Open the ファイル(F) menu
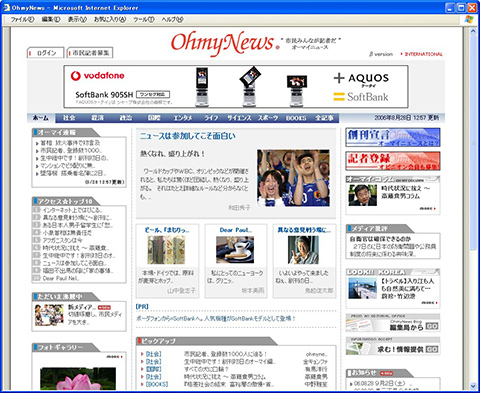 point(22,19)
